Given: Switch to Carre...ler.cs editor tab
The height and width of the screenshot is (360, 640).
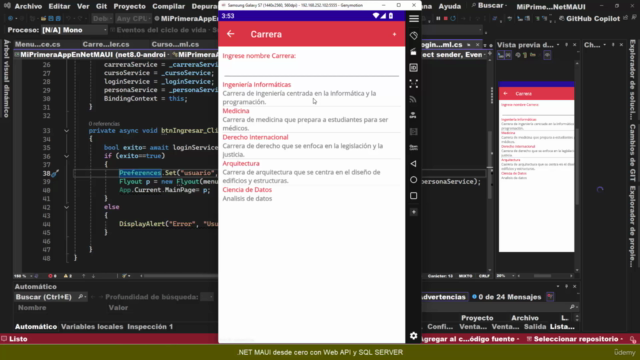Looking at the screenshot, I should (106, 44).
